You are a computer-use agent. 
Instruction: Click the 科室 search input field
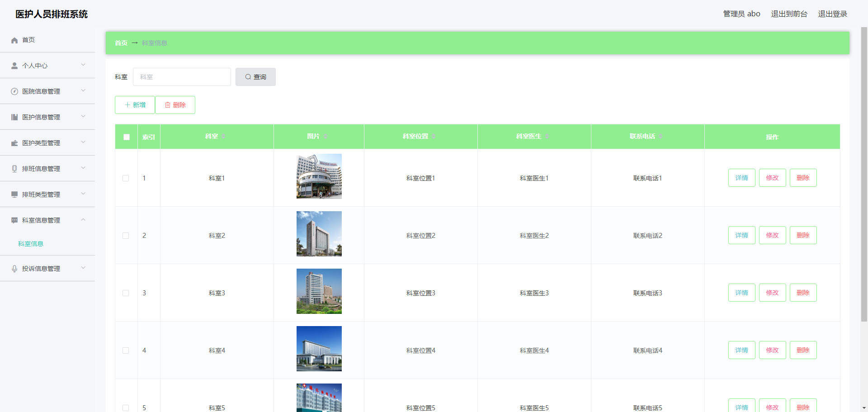(182, 77)
